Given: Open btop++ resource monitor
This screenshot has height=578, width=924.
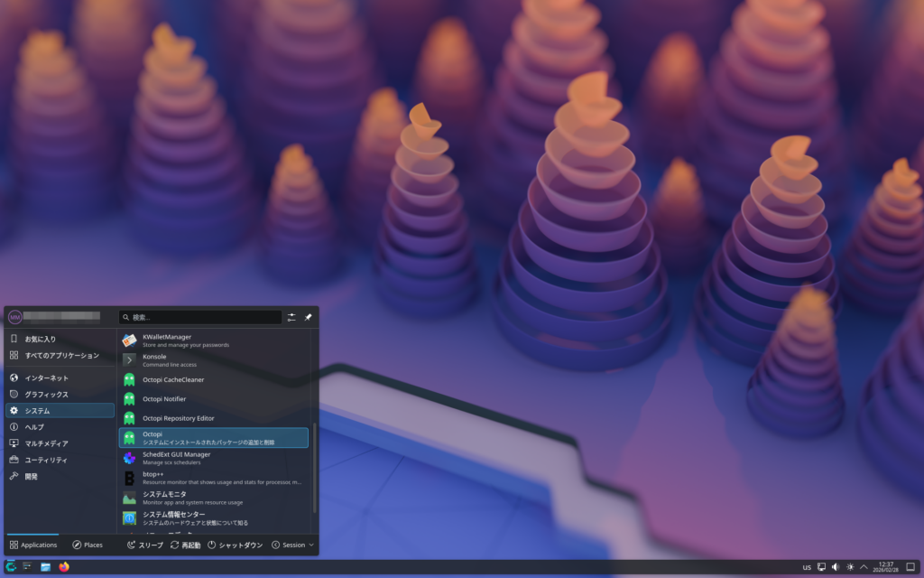Looking at the screenshot, I should click(213, 478).
